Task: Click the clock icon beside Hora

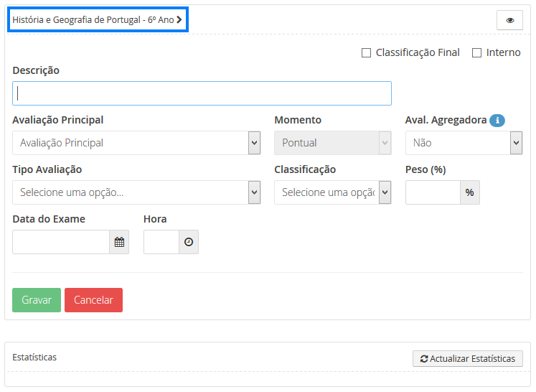Action: 188,243
